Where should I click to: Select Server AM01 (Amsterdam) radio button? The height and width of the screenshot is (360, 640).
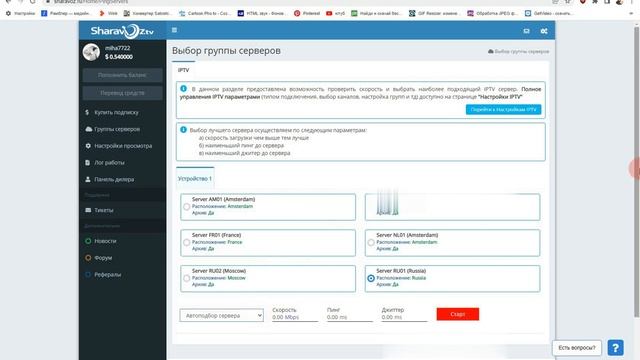pos(187,207)
